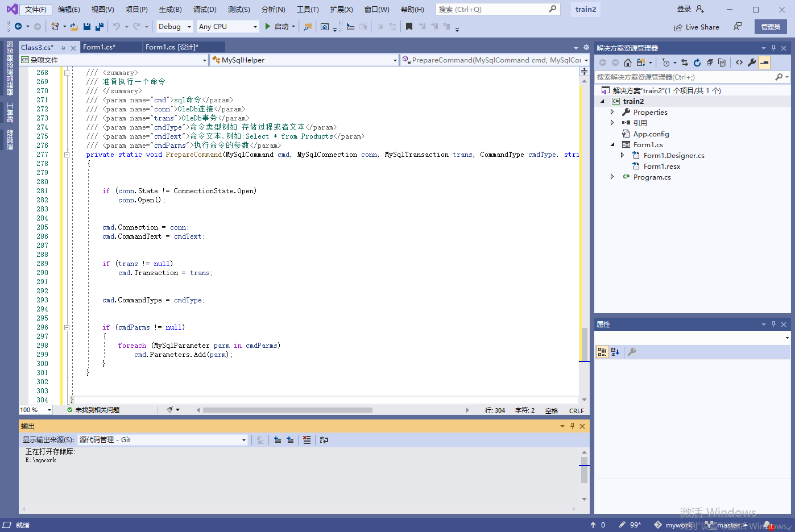This screenshot has height=532, width=795.
Task: Click the 管理员 button in the title bar
Action: click(771, 26)
